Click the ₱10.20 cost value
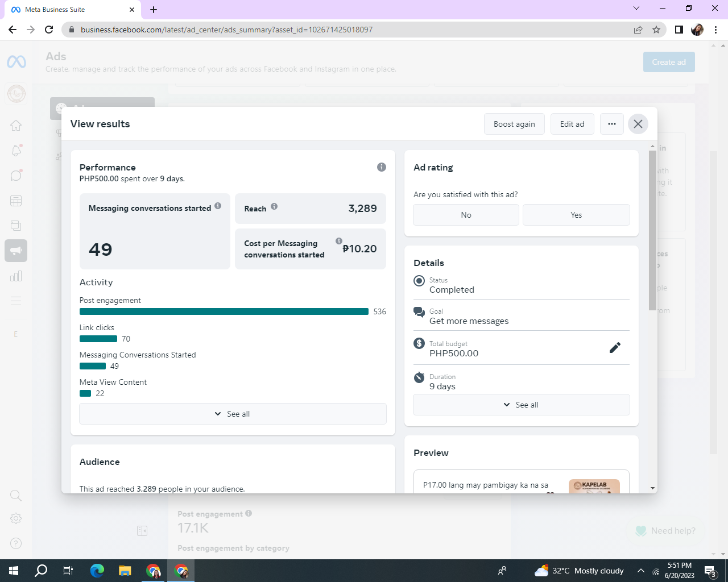728x582 pixels. 360,249
